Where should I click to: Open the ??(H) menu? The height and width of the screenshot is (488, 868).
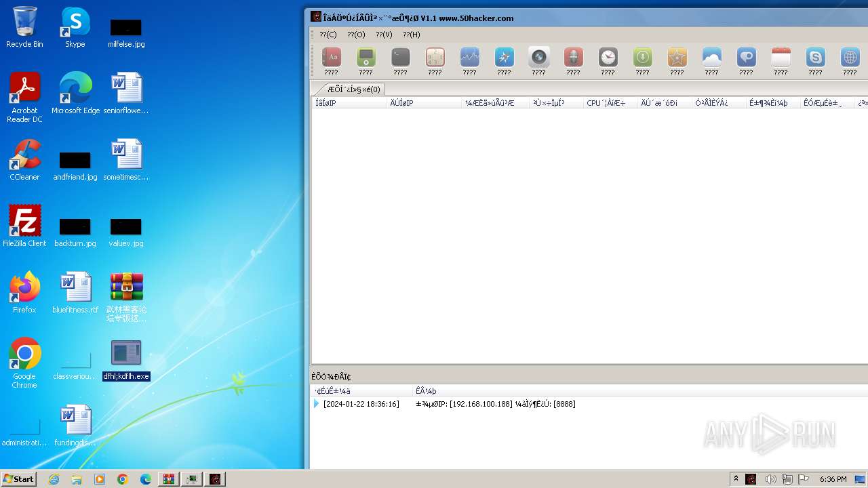[x=412, y=35]
